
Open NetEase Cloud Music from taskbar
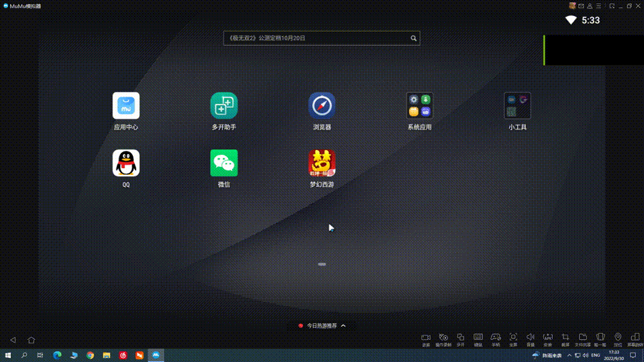(x=123, y=355)
